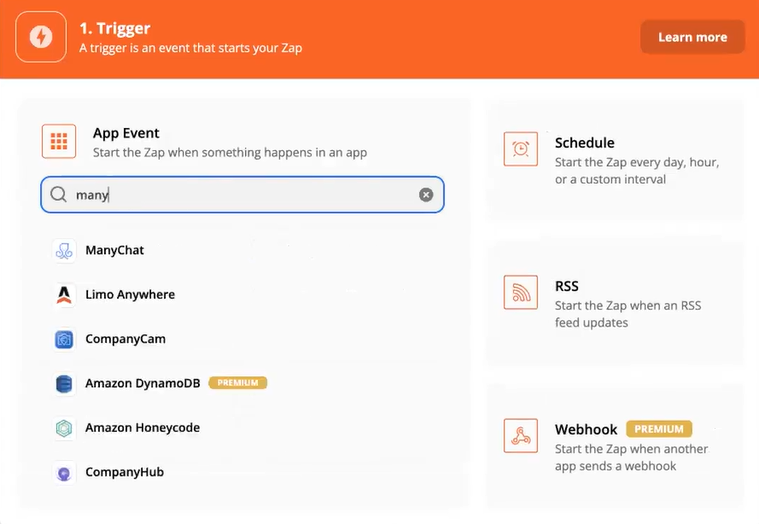Choose the RSS trigger title

click(567, 286)
